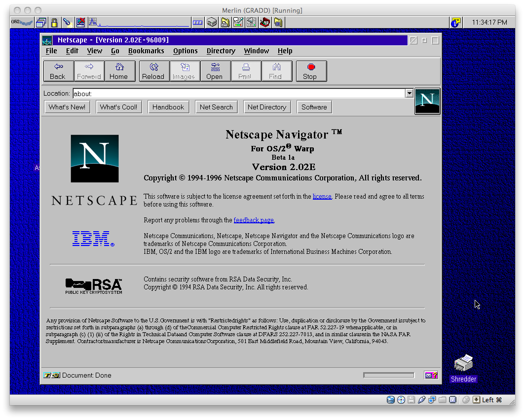525x420 pixels.
Task: Open the Bookmarks menu
Action: click(x=146, y=51)
